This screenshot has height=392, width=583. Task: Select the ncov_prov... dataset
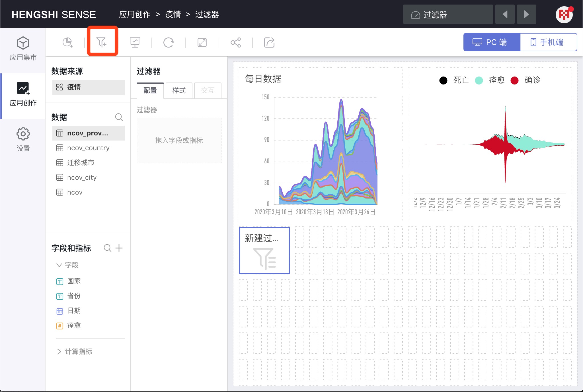pos(89,133)
